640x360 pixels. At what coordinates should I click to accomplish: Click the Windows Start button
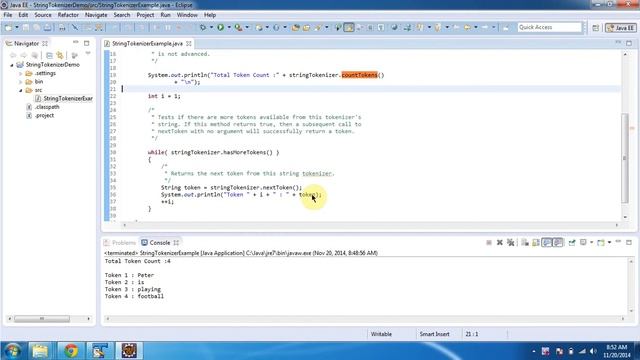(x=13, y=351)
